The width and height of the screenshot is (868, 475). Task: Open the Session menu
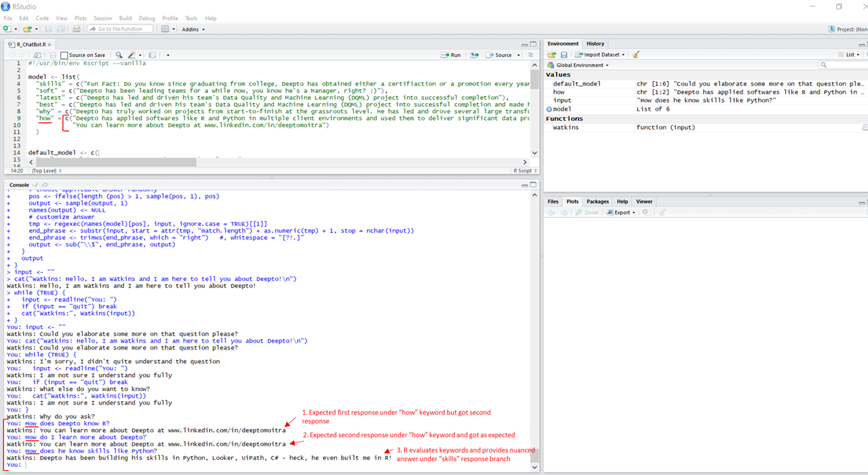tap(103, 18)
